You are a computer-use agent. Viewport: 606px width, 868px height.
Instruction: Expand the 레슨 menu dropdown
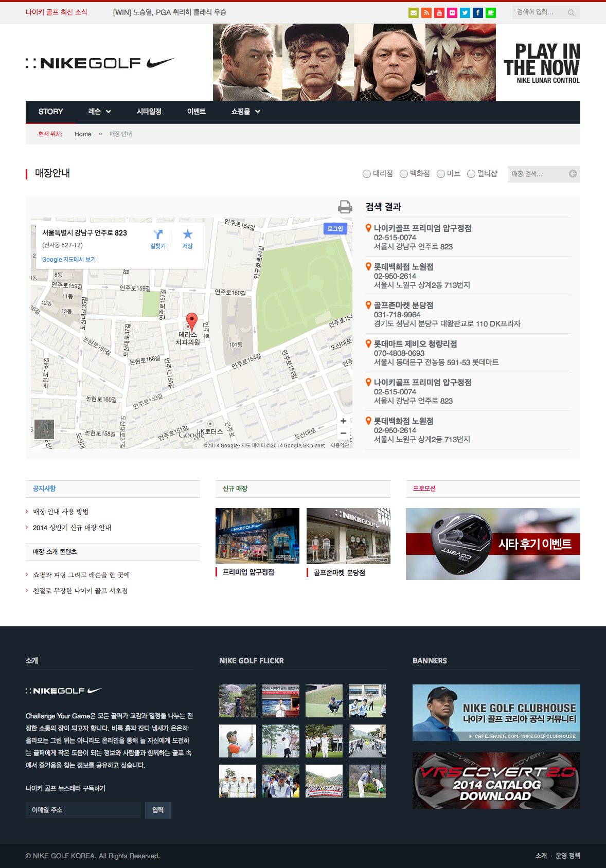(x=99, y=112)
